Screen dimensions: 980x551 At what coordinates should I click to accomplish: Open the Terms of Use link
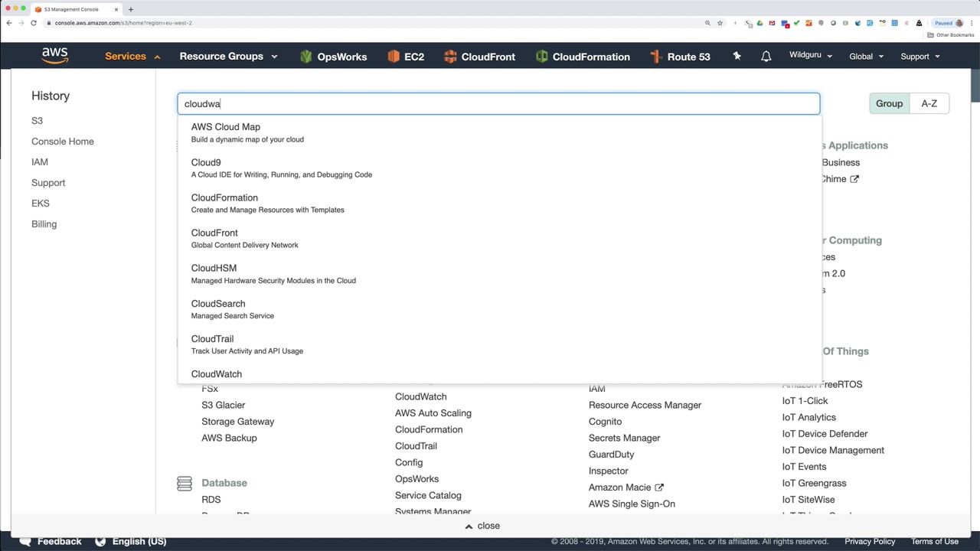(x=935, y=541)
